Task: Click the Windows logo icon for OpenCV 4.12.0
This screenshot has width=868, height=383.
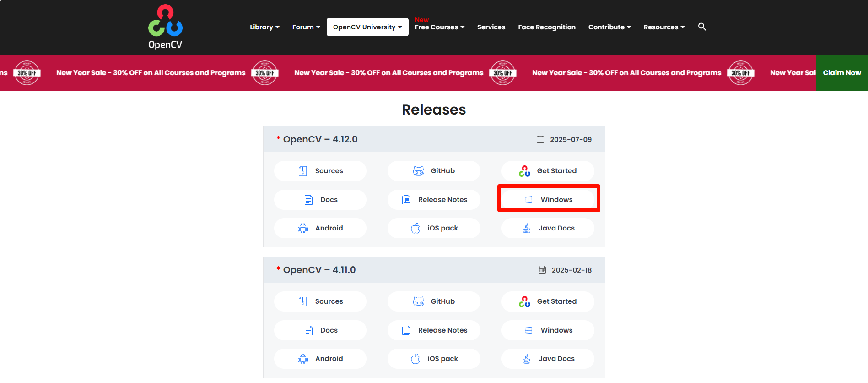Action: pos(528,200)
